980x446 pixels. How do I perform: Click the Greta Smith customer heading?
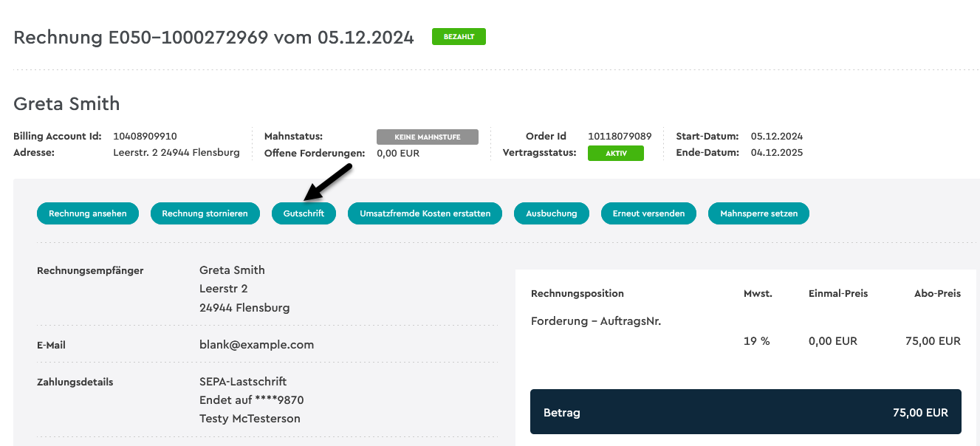(66, 103)
